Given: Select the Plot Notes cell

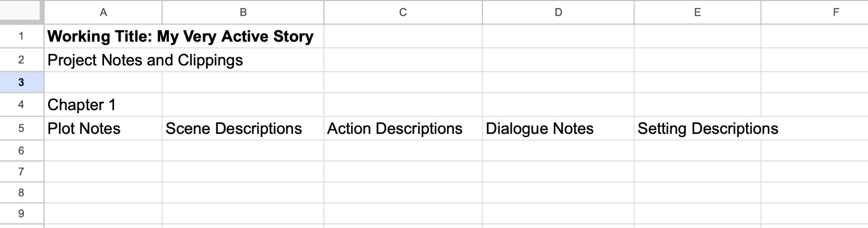Looking at the screenshot, I should (x=84, y=129).
